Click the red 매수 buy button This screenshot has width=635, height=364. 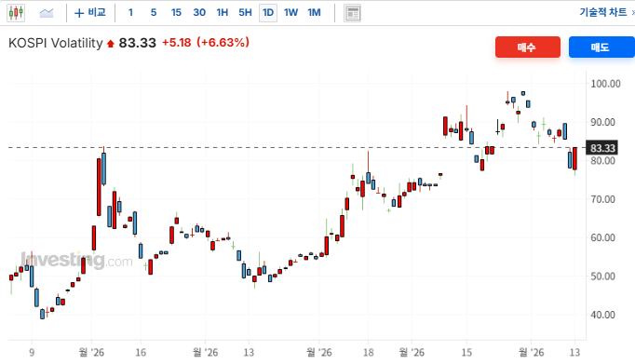528,47
